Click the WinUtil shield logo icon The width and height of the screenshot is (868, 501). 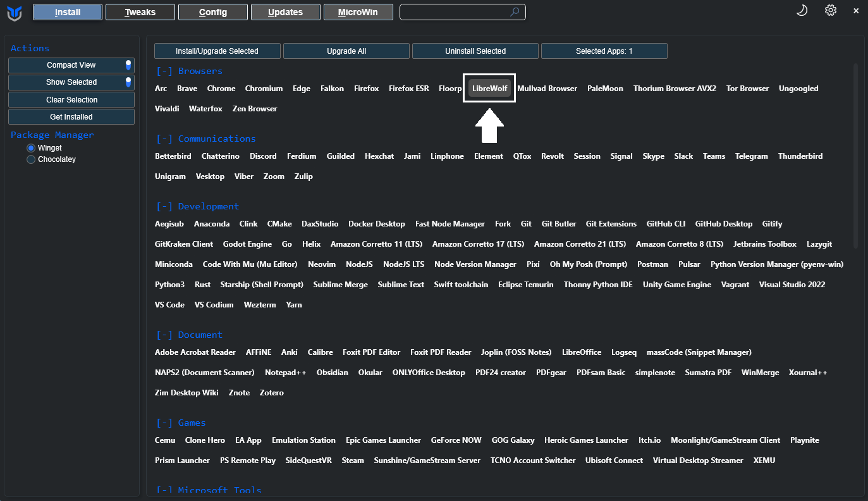(14, 12)
